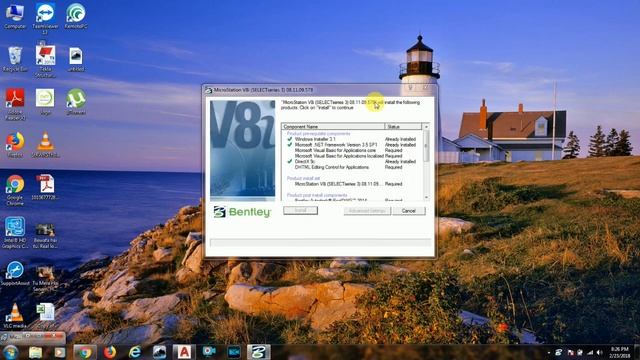Open the volume control in the system tray
Image resolution: width=640 pixels, height=360 pixels.
tap(599, 352)
